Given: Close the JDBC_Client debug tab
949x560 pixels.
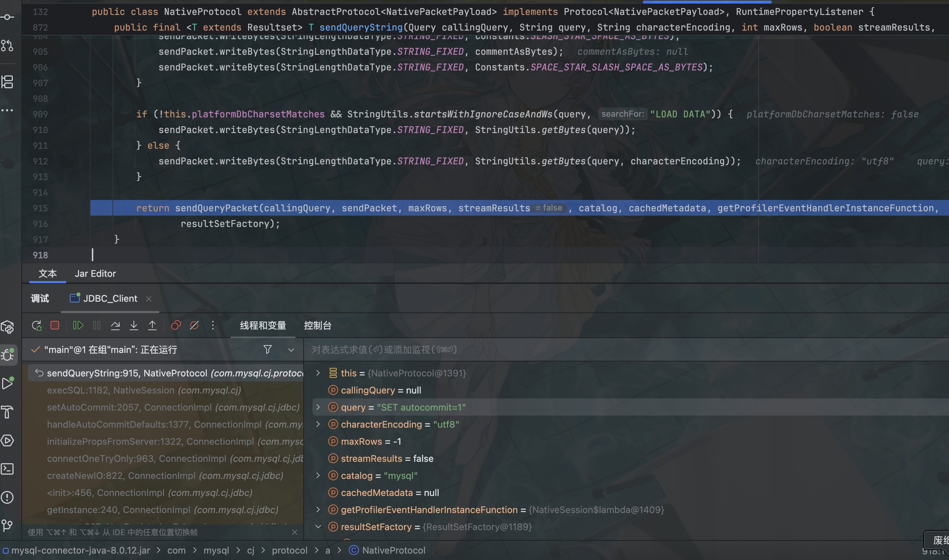Looking at the screenshot, I should click(x=149, y=299).
